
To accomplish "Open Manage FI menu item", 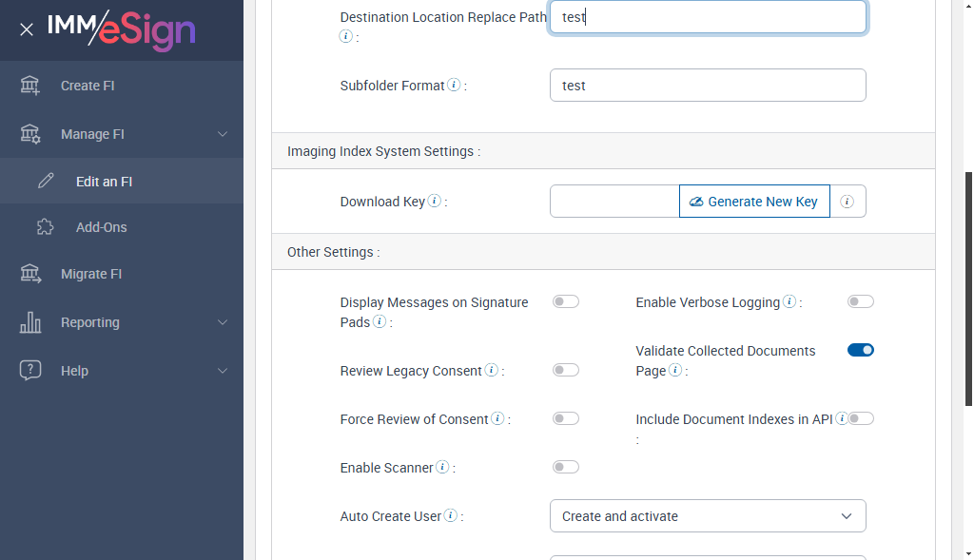I will pyautogui.click(x=122, y=133).
